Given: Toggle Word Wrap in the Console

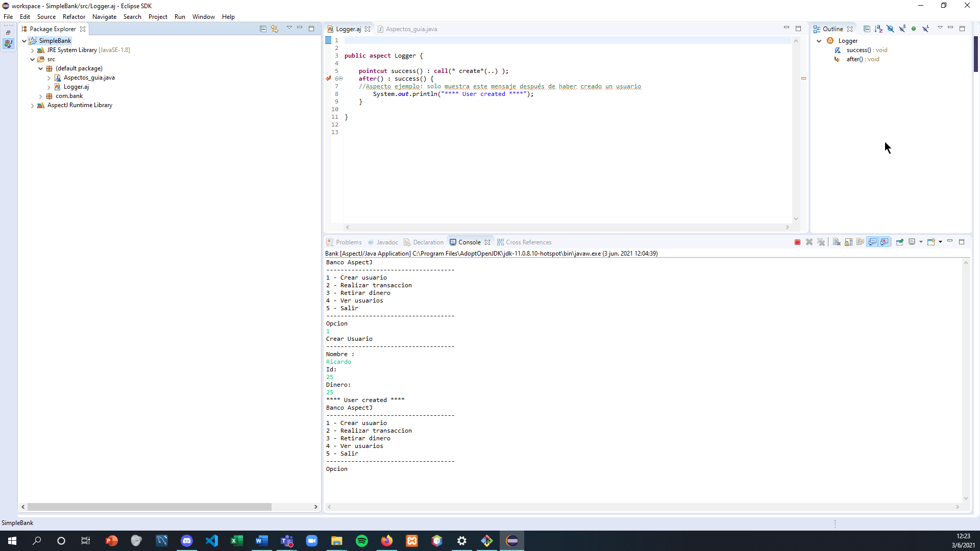Looking at the screenshot, I should coord(861,242).
